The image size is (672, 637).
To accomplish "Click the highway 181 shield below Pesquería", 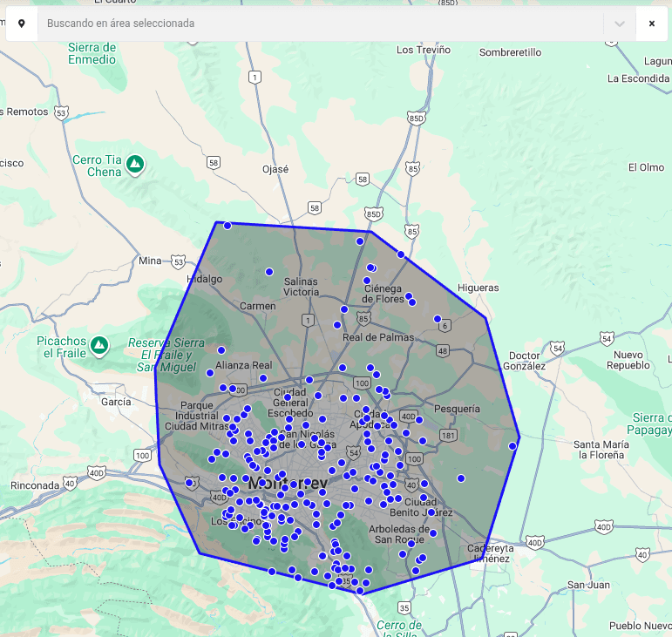I will click(449, 435).
